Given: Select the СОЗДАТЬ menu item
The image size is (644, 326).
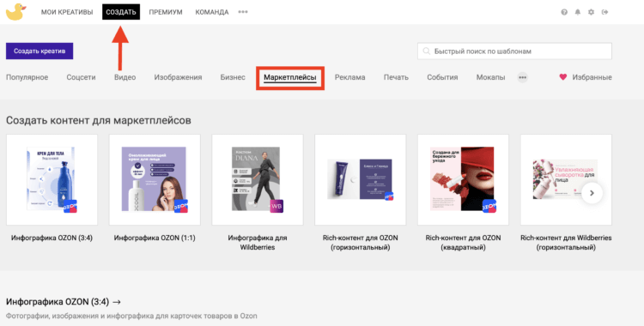Looking at the screenshot, I should point(121,12).
